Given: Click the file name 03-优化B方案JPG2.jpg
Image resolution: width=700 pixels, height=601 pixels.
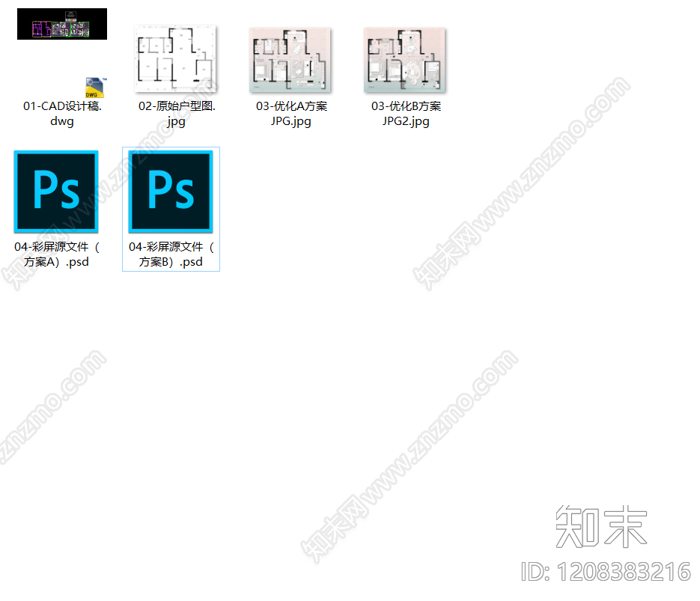Looking at the screenshot, I should tap(406, 114).
